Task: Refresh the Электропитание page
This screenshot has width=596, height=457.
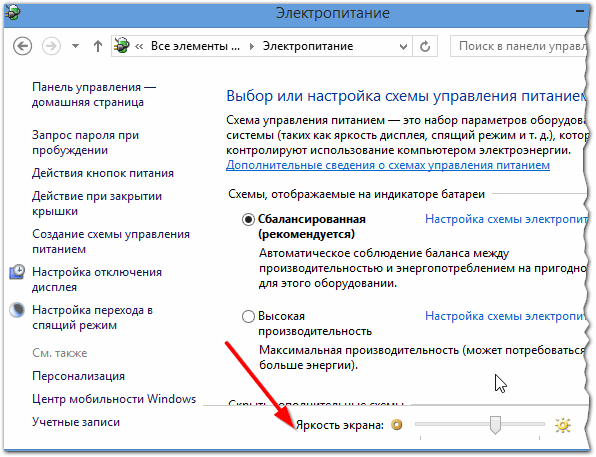Action: [425, 46]
